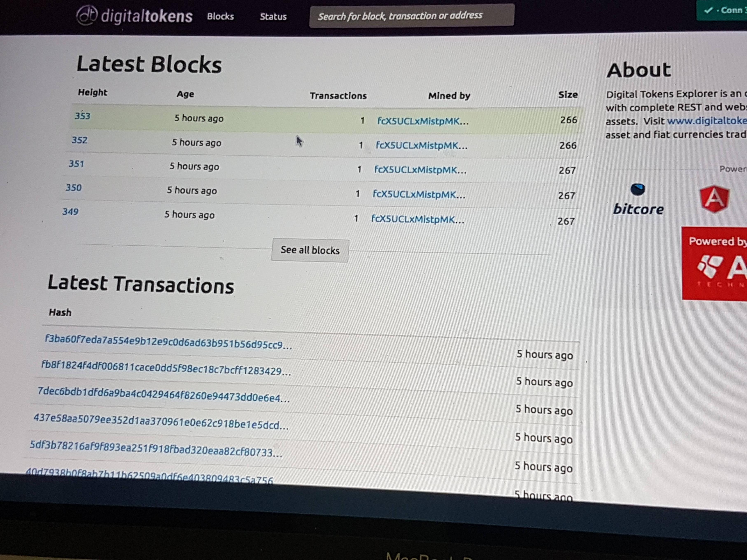Click the About heading
Screen dimensions: 747x560
(x=639, y=70)
